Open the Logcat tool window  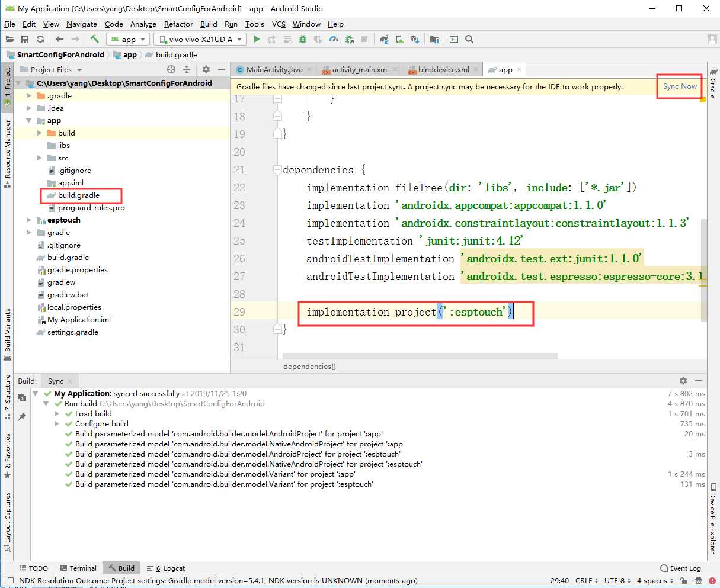pyautogui.click(x=167, y=568)
